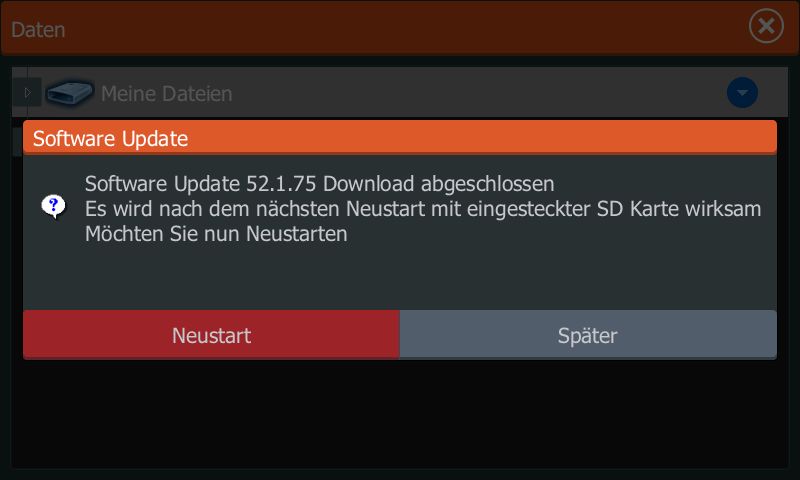Click the 'SD Karte' text in message
Image resolution: width=800 pixels, height=480 pixels.
pos(638,209)
